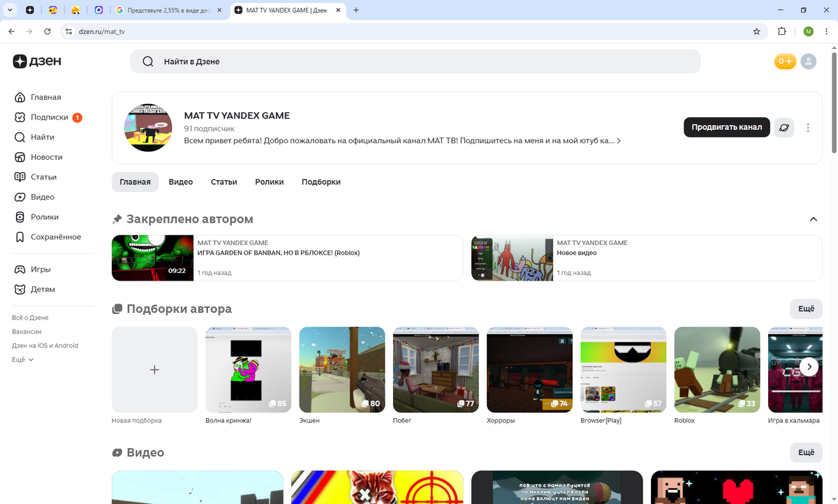Screen dimensions: 838x504
Task: Reload the page
Action: click(x=47, y=31)
